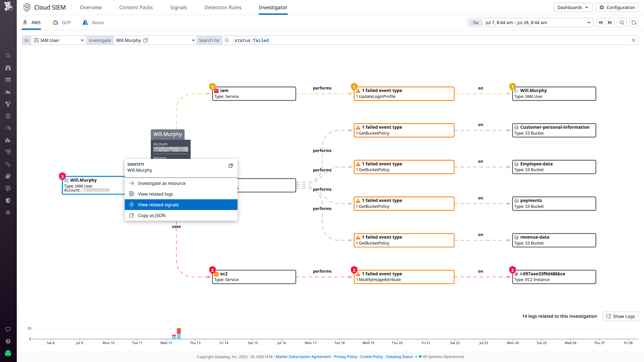Open the Will.Murphy investigate dropdown
Screen dimensions: 644x362
193,40
